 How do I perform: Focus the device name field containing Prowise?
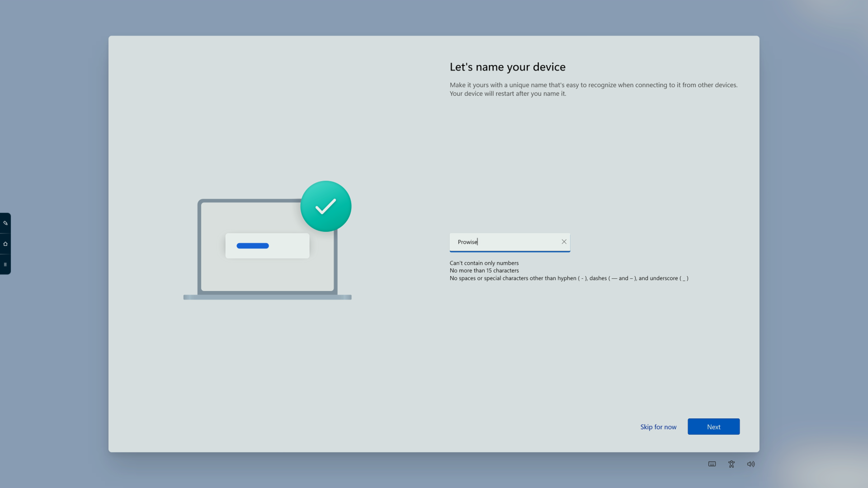(x=505, y=242)
